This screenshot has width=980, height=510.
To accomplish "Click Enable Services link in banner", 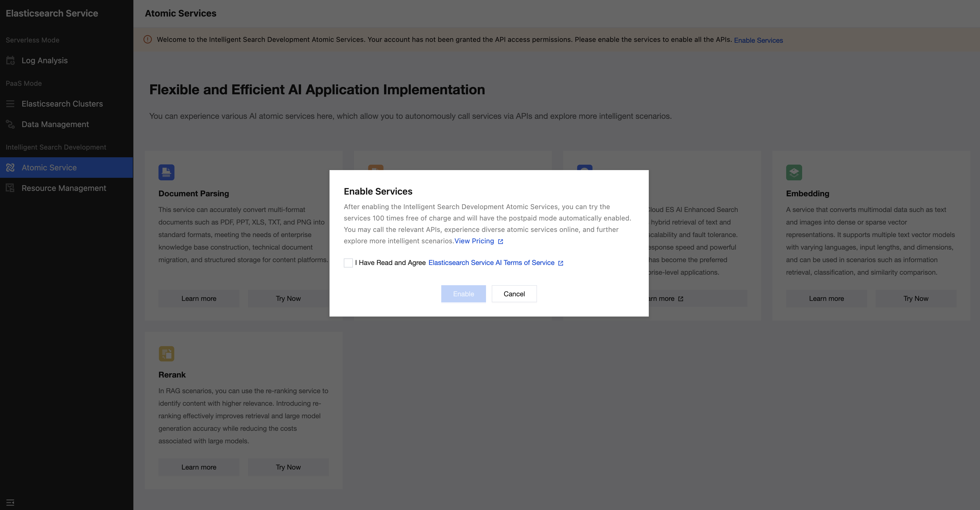I will pos(758,40).
